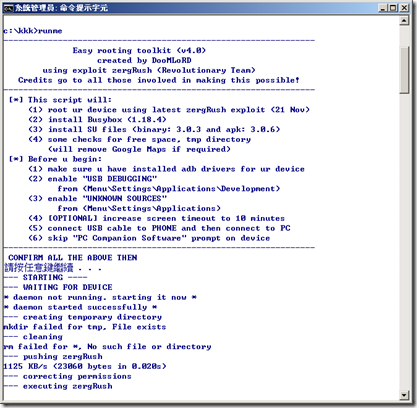Image resolution: width=417 pixels, height=408 pixels.
Task: Close the command prompt window
Action: tap(404, 8)
